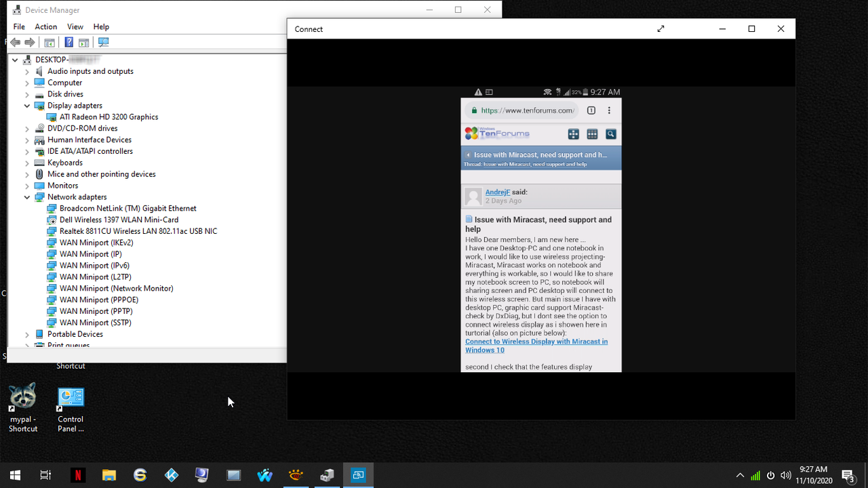The height and width of the screenshot is (488, 868).
Task: Expand Mice and other pointing devices
Action: [27, 174]
